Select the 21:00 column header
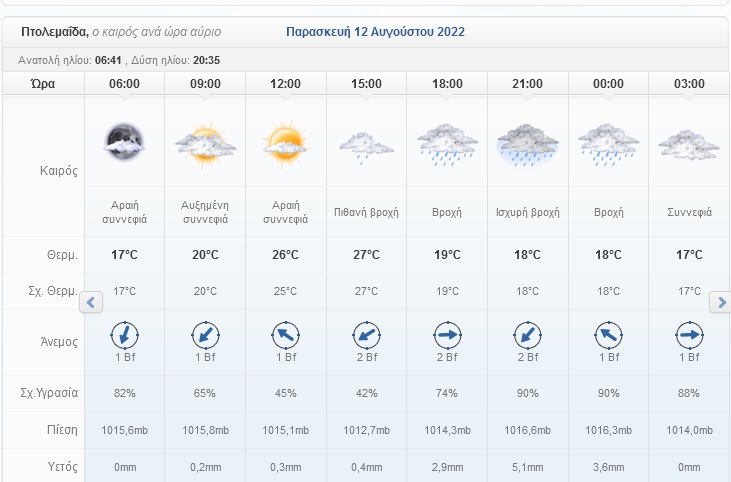Viewport: 731px width, 482px height. tap(527, 84)
